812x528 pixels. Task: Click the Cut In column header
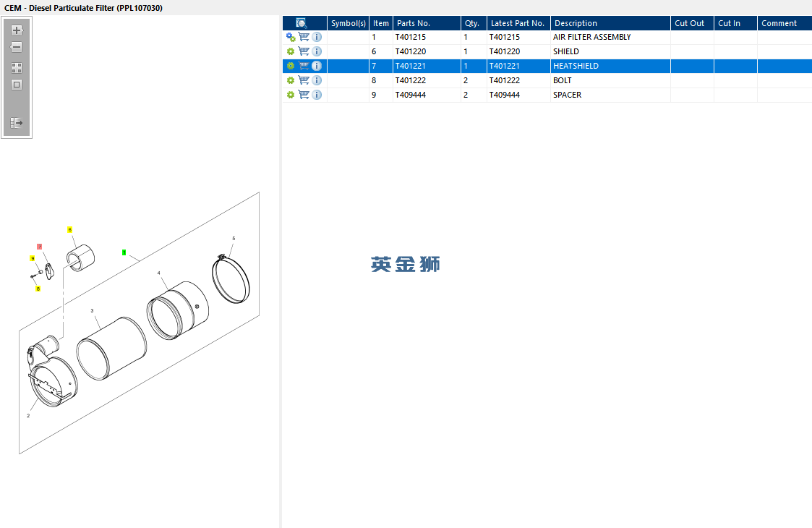click(736, 23)
